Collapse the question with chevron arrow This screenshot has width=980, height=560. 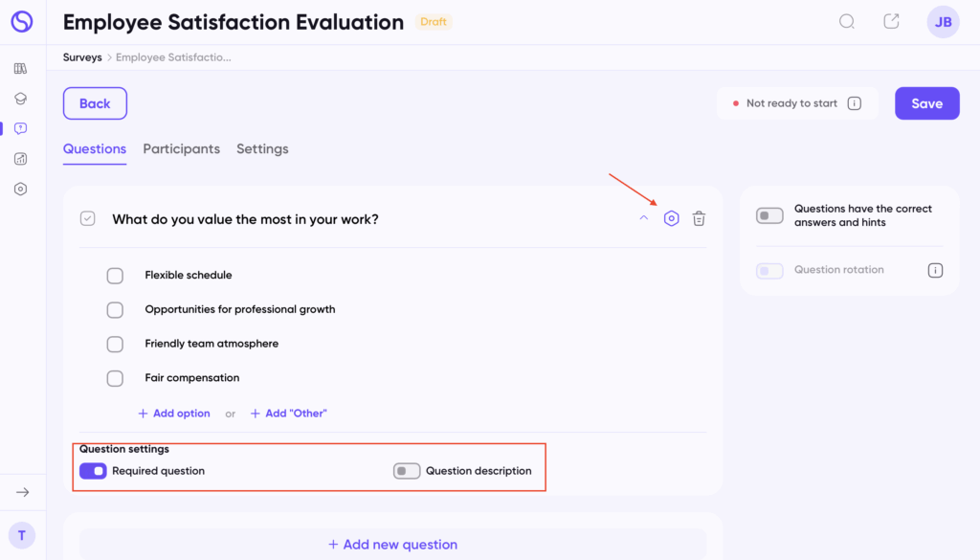point(644,219)
